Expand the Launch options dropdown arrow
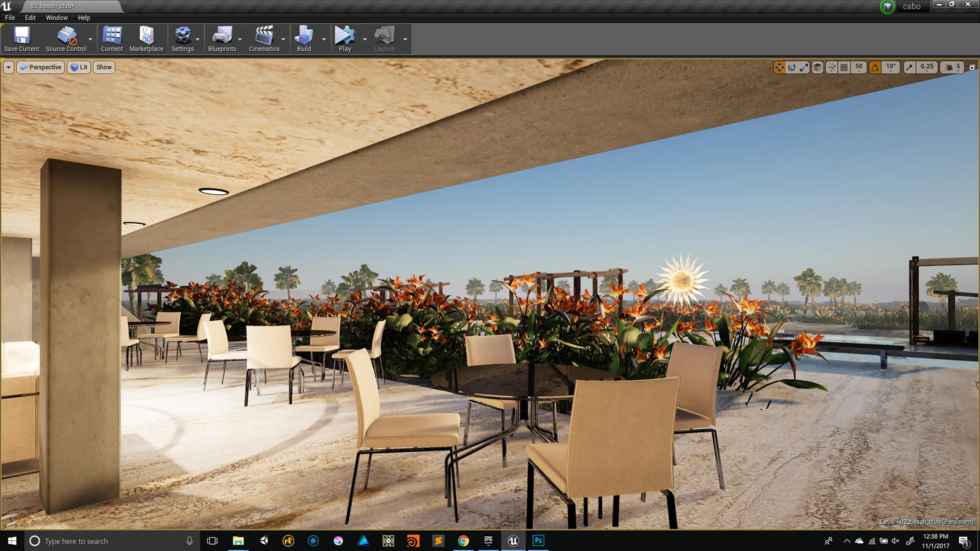 (405, 39)
